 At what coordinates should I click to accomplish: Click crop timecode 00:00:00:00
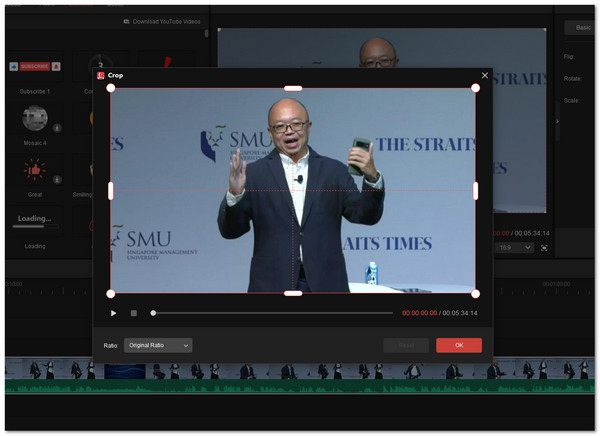coord(419,313)
